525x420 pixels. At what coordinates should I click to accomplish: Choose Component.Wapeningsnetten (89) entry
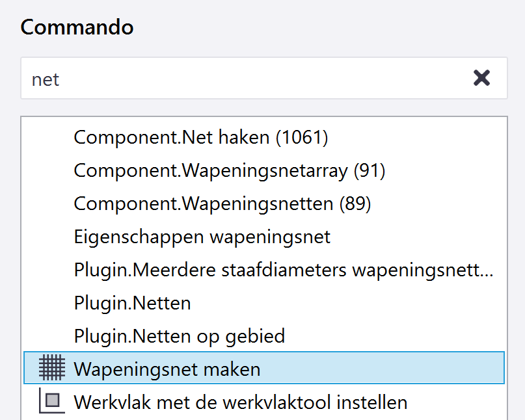(222, 203)
